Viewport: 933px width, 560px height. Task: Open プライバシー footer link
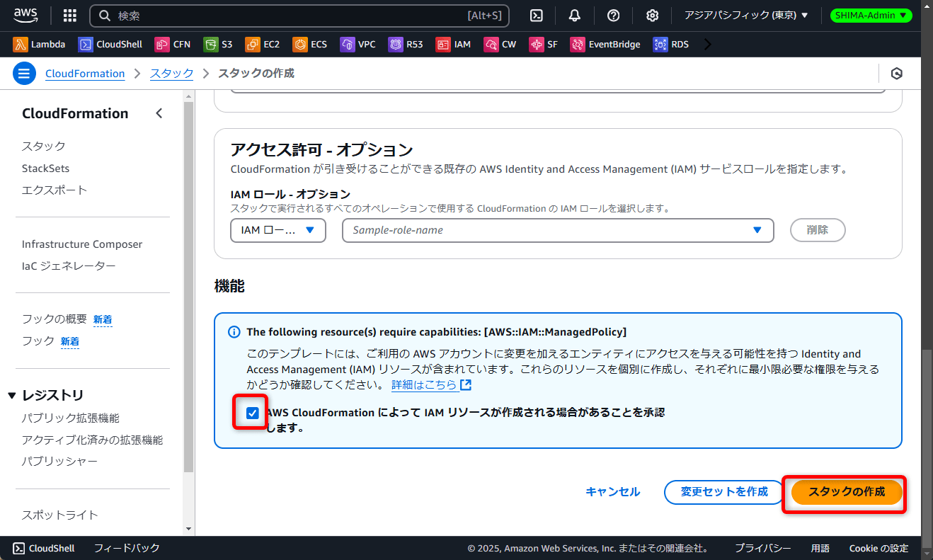763,548
